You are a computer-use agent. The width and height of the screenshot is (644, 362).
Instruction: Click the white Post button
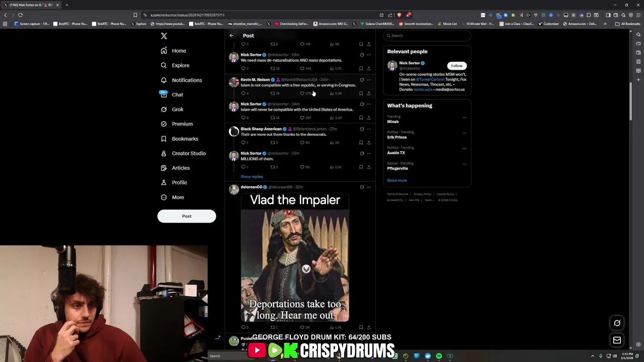click(x=187, y=216)
